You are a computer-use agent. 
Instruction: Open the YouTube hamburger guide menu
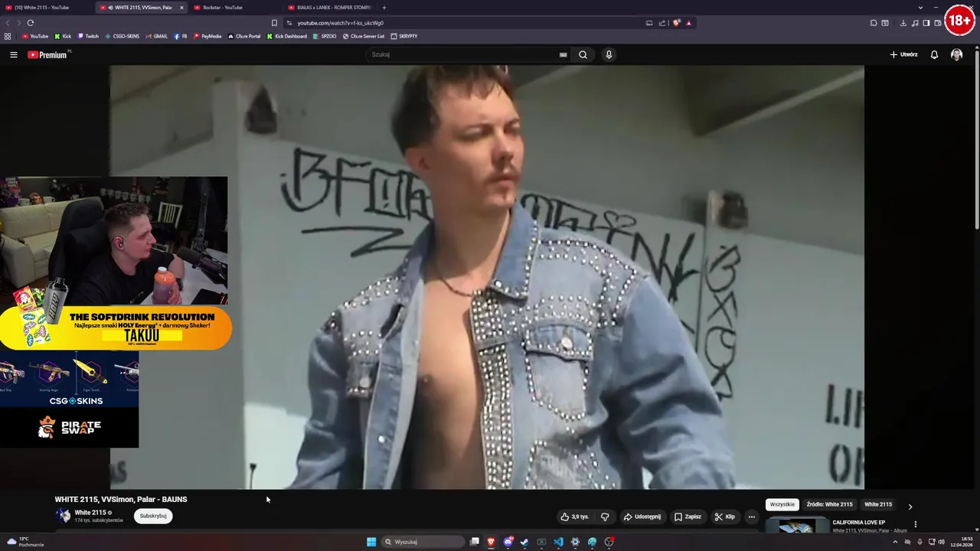pos(13,54)
